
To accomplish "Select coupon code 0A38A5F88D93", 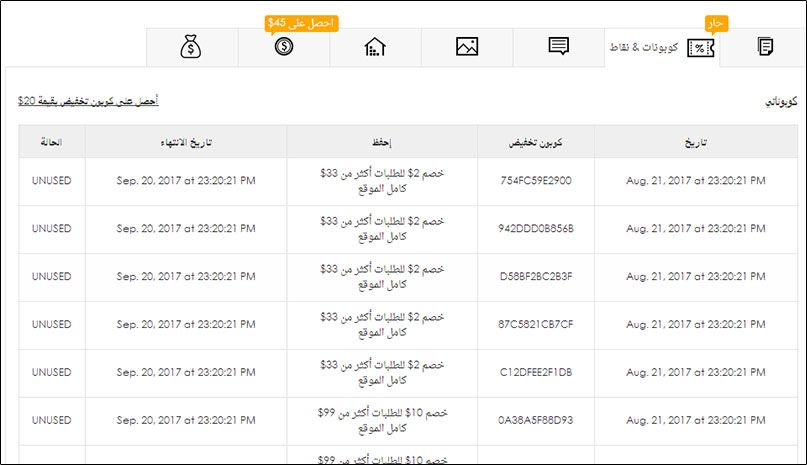I will [536, 420].
